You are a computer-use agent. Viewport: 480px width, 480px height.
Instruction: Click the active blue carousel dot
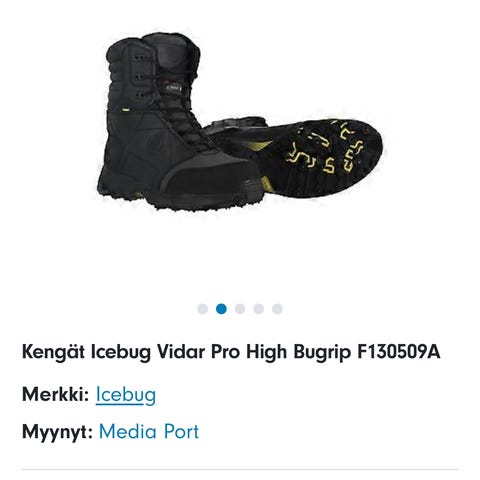point(221,309)
